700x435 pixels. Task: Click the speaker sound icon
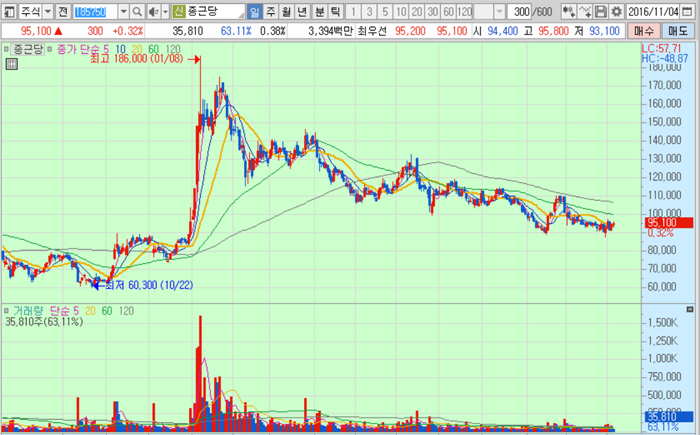coord(153,12)
